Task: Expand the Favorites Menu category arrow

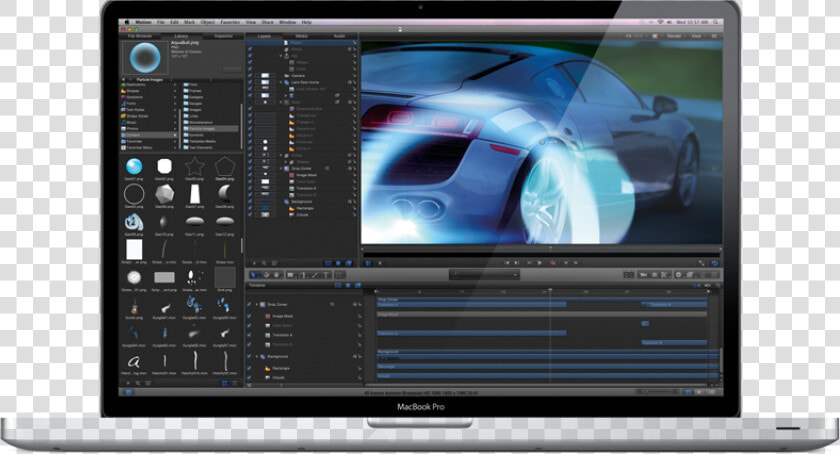Action: [175, 147]
